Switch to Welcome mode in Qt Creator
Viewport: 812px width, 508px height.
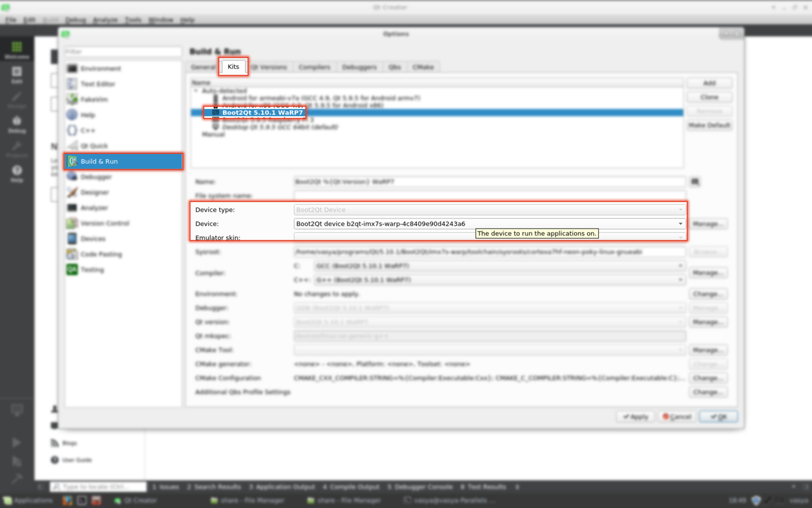17,50
